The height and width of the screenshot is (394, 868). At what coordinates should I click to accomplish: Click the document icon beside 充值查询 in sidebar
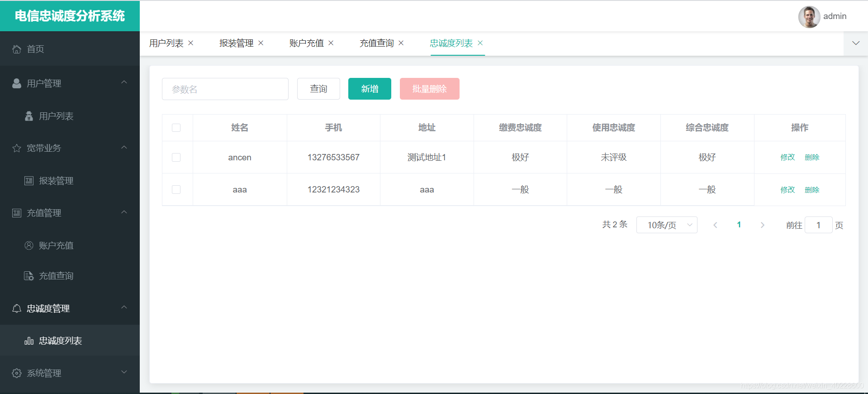click(29, 276)
